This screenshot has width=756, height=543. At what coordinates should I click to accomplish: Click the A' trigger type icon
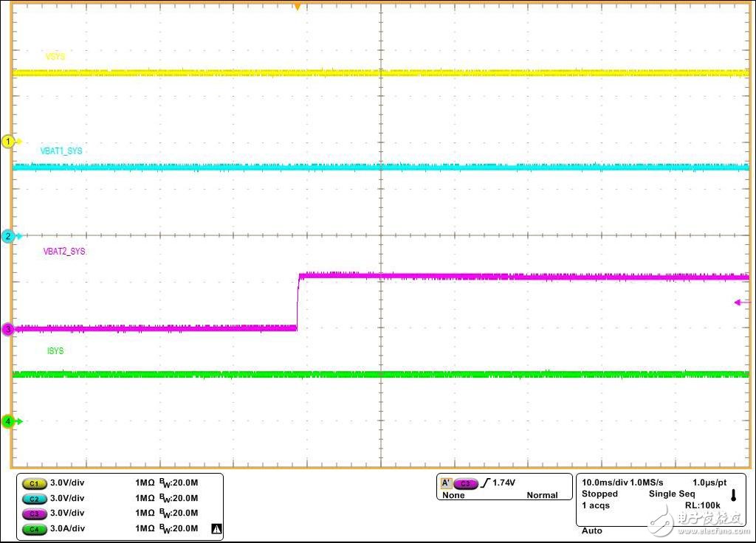446,483
